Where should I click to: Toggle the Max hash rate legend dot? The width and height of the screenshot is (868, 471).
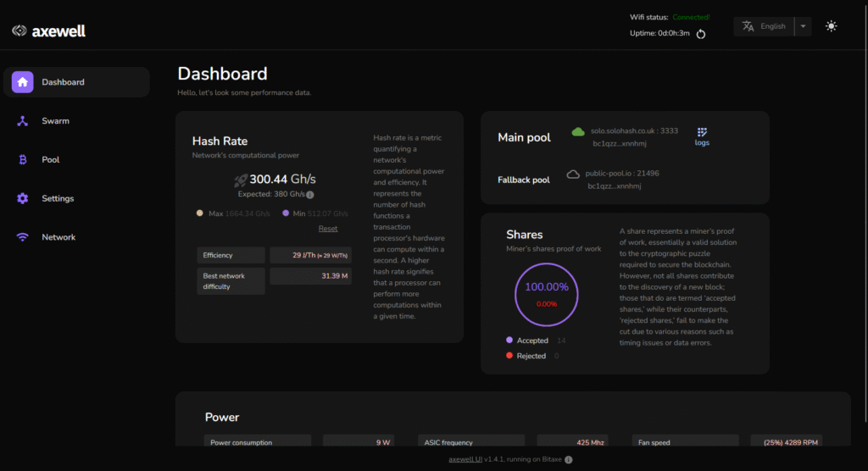(x=200, y=213)
